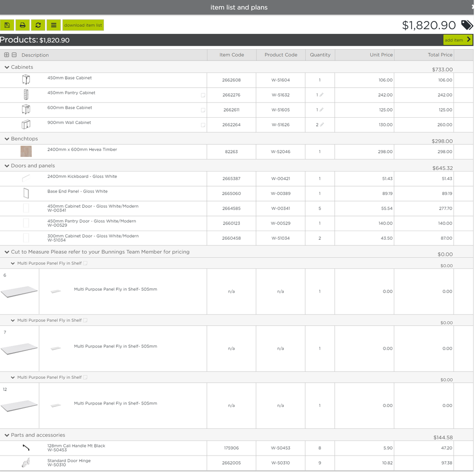This screenshot has height=476, width=475.
Task: Toggle the small box on 450mm Pantry Cabinet row
Action: 203,95
